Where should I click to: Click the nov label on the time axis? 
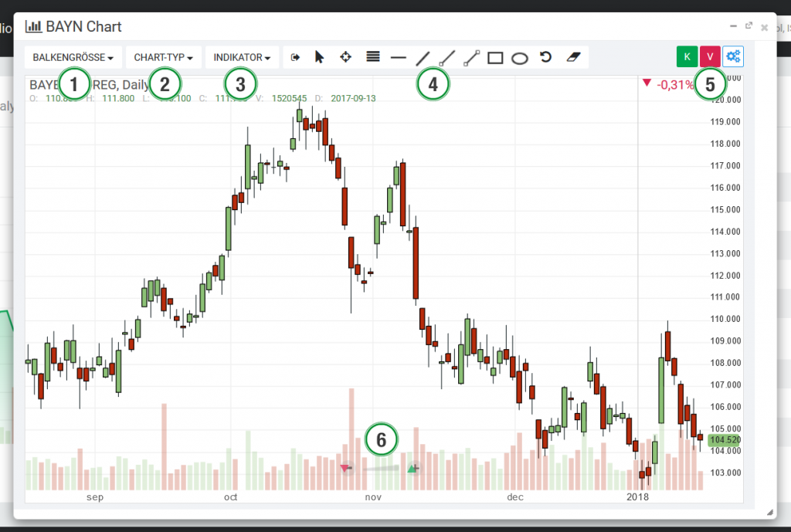tap(373, 497)
